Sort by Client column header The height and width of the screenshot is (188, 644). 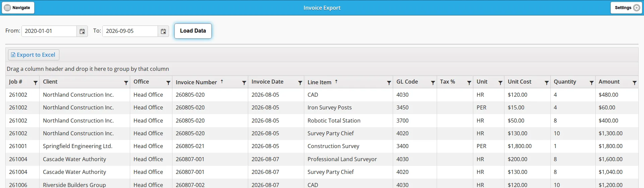coord(50,82)
